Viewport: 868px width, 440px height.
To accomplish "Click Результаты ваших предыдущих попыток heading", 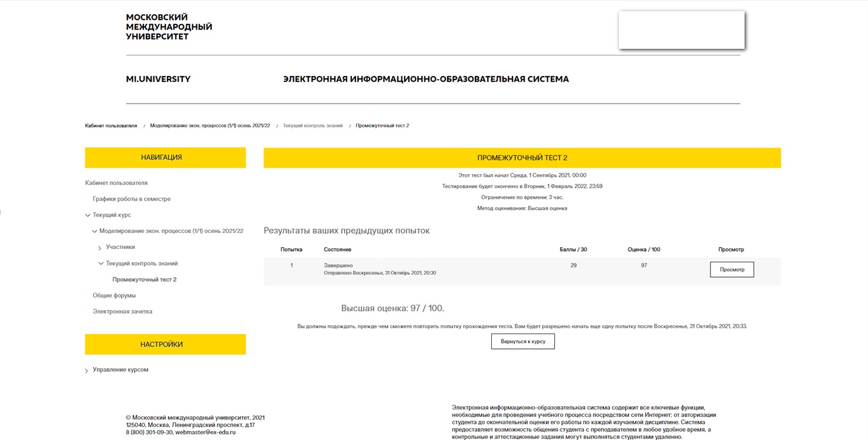I will point(347,231).
